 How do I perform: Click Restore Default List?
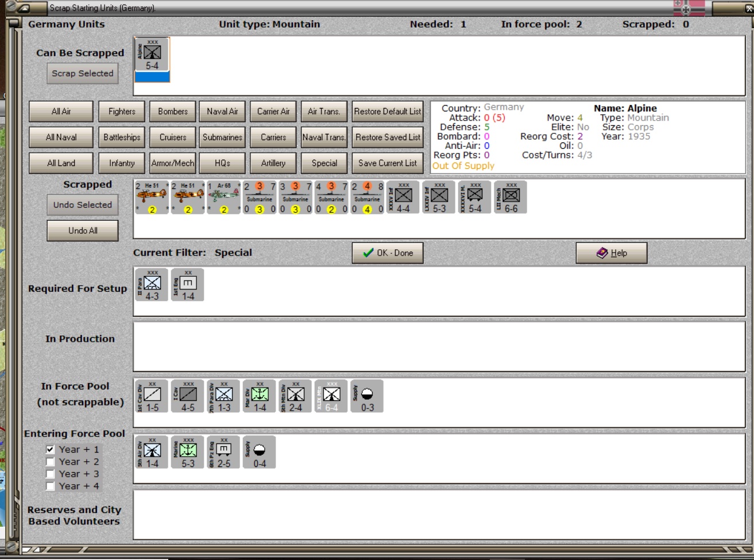click(x=388, y=111)
